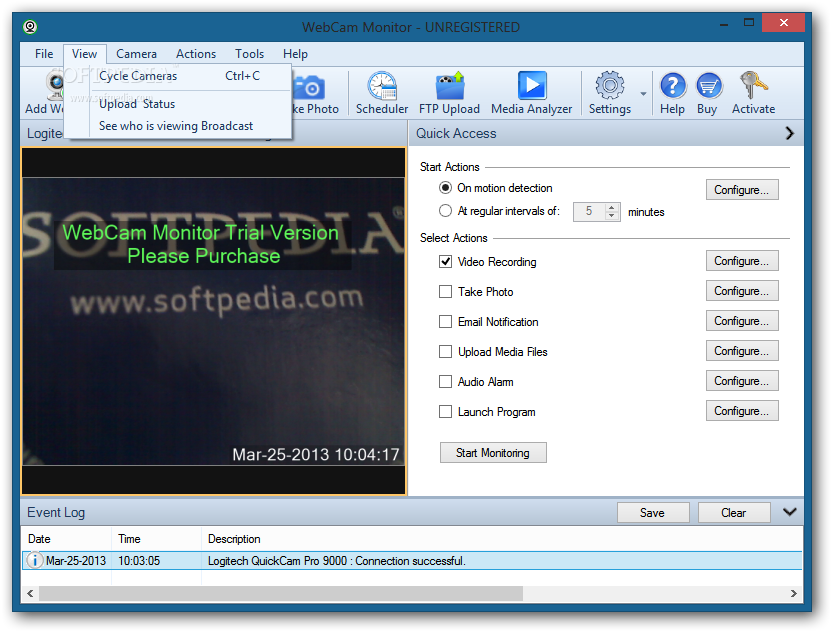Check the Upload Media Files option
832x632 pixels.
pos(446,351)
